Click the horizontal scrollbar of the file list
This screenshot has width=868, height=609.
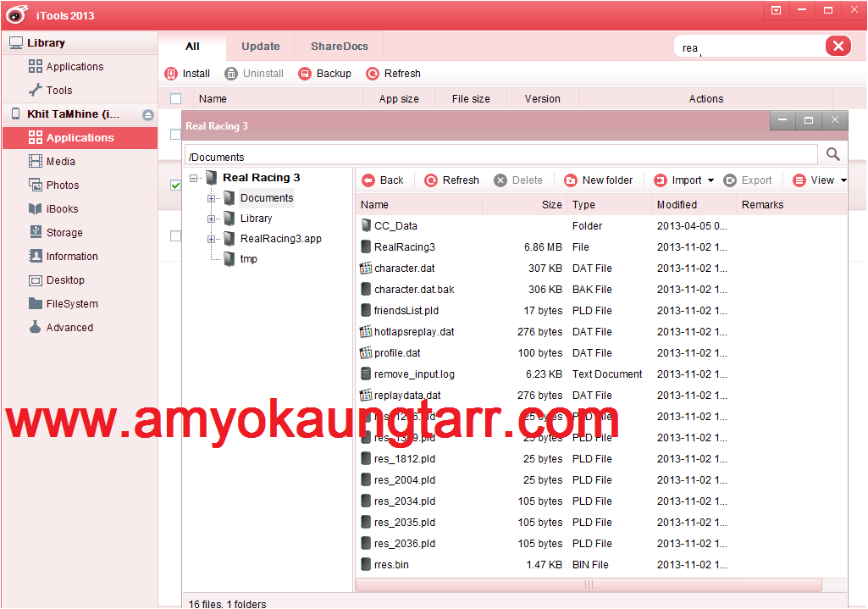pos(589,584)
